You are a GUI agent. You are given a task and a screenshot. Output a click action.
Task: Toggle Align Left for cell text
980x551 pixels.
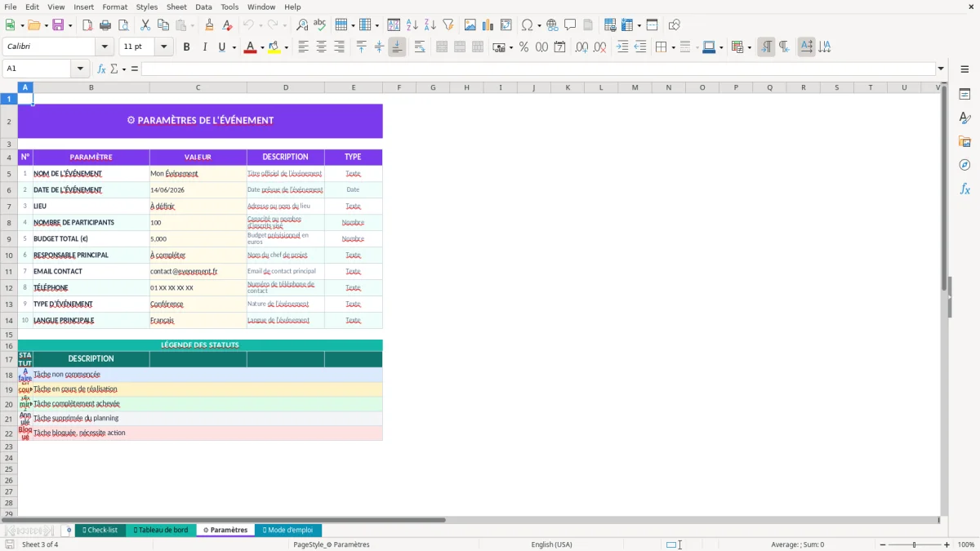coord(303,47)
